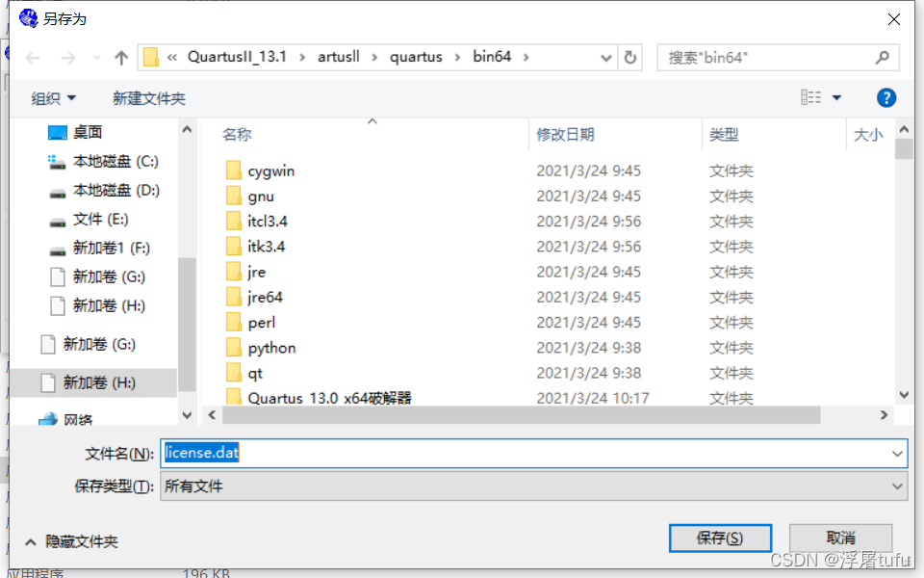Select the gnu folder icon
Screen dimensions: 924x578
click(233, 196)
